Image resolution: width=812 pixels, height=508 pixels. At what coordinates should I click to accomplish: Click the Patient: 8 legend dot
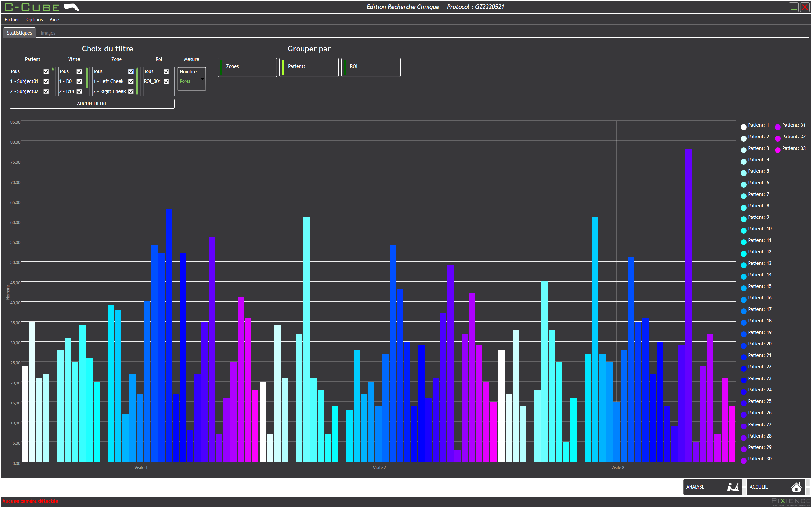[x=743, y=208]
